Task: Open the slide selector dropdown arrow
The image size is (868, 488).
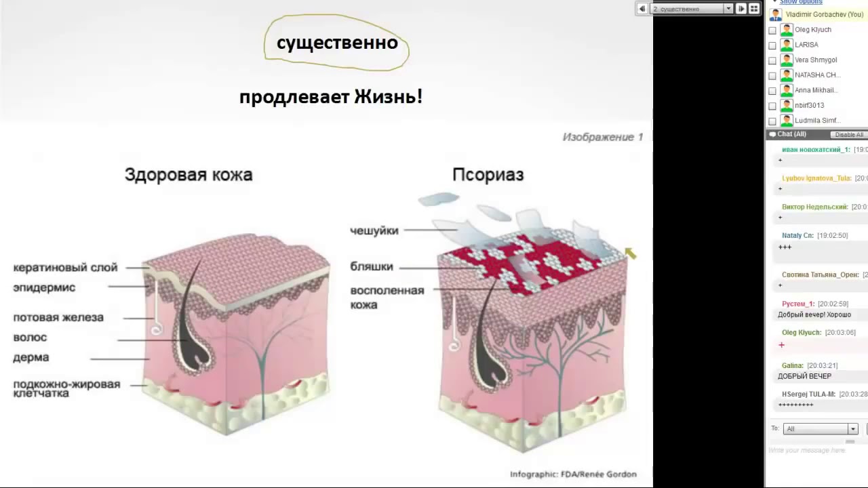Action: (x=728, y=9)
